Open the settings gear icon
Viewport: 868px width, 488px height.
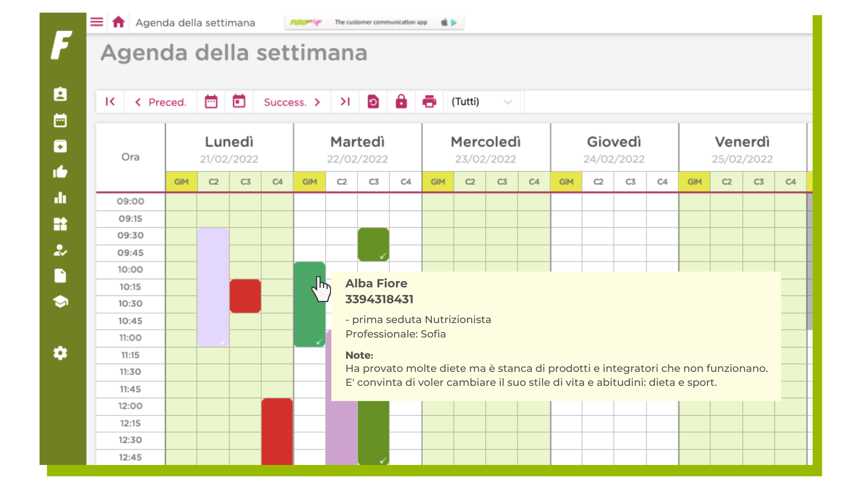tap(60, 353)
